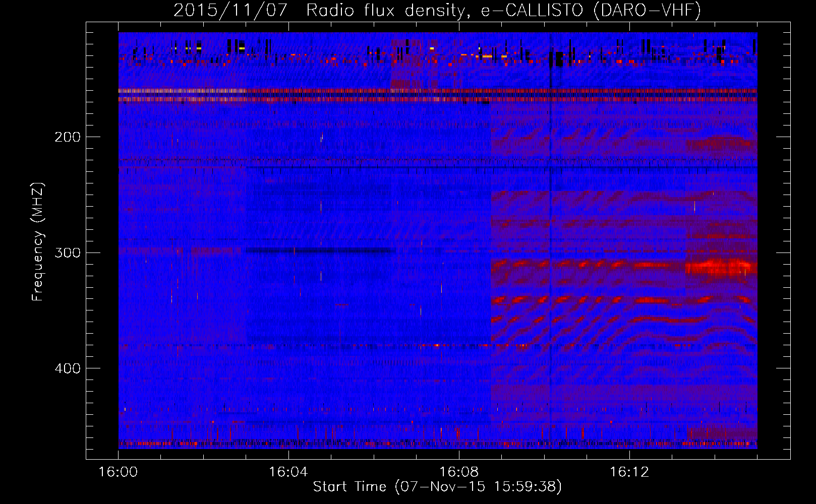Select the "Frequency (MHZ)" vertical axis label
The height and width of the screenshot is (504, 816).
pyautogui.click(x=38, y=242)
